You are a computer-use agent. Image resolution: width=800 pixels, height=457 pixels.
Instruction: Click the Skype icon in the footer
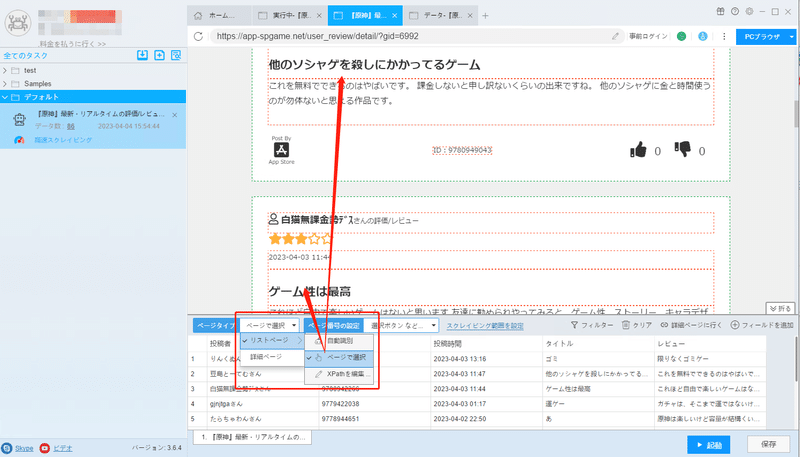[7, 448]
